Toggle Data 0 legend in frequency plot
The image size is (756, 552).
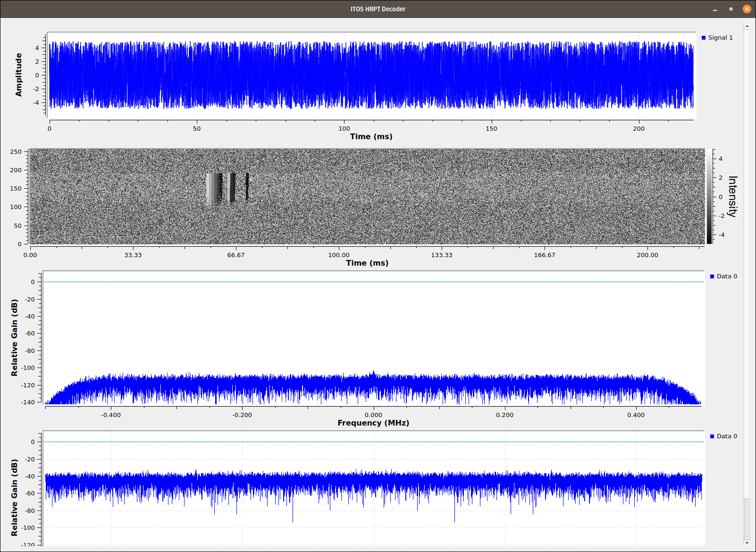tap(723, 276)
